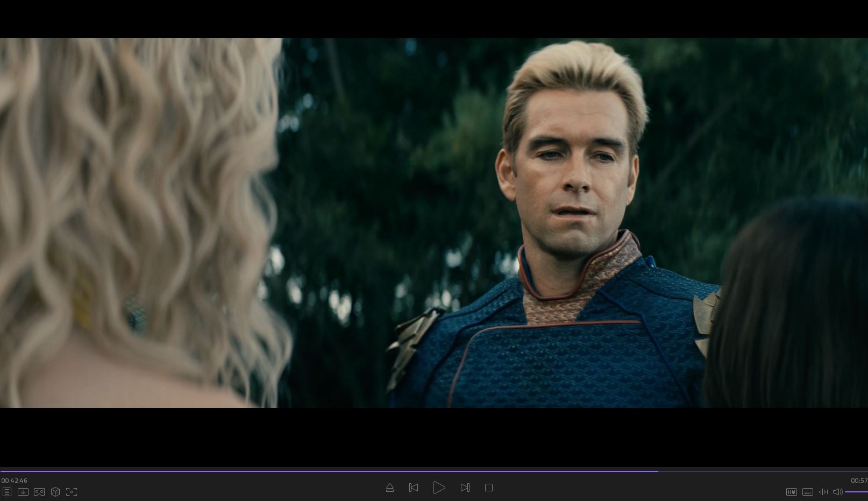
Task: Click the elapsed time 00:42:46
Action: tap(15, 481)
